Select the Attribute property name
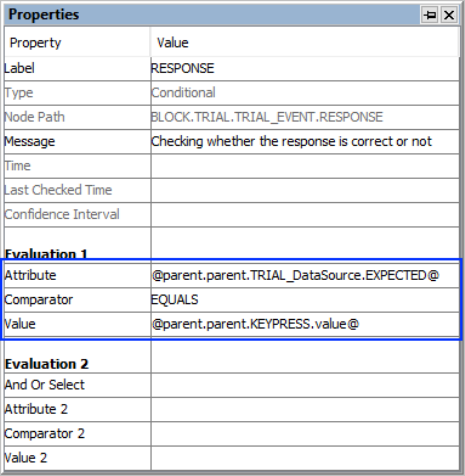The width and height of the screenshot is (465, 476). point(30,275)
